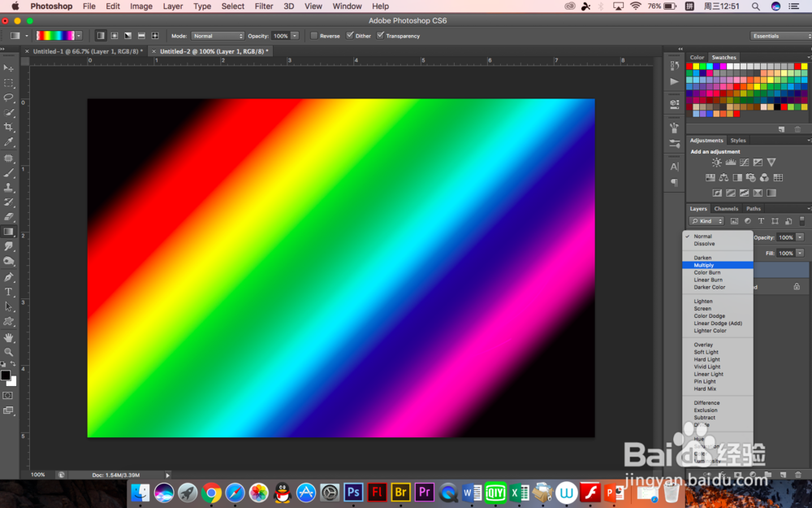812x508 pixels.
Task: Click the status bar zoom percentage field
Action: tap(38, 475)
